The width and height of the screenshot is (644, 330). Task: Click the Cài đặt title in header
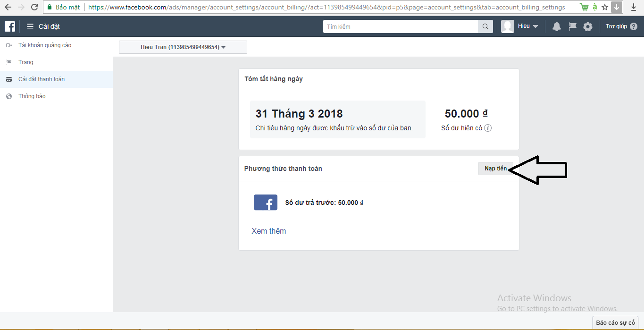(x=49, y=26)
